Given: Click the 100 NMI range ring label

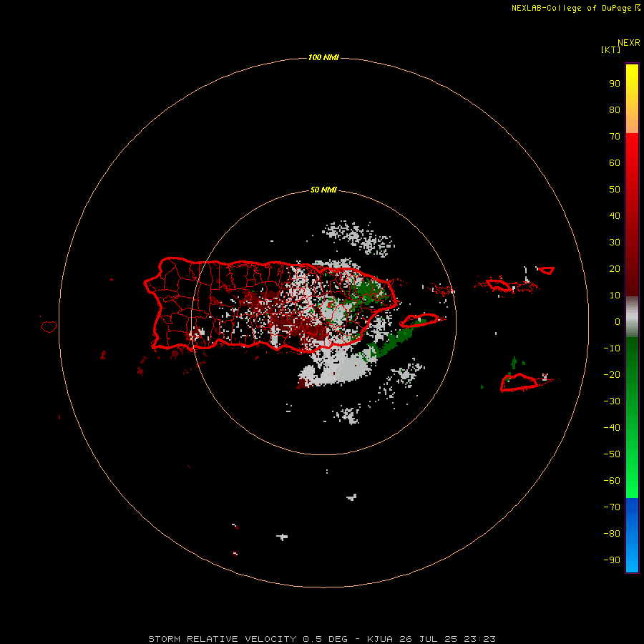Looking at the screenshot, I should tap(323, 57).
